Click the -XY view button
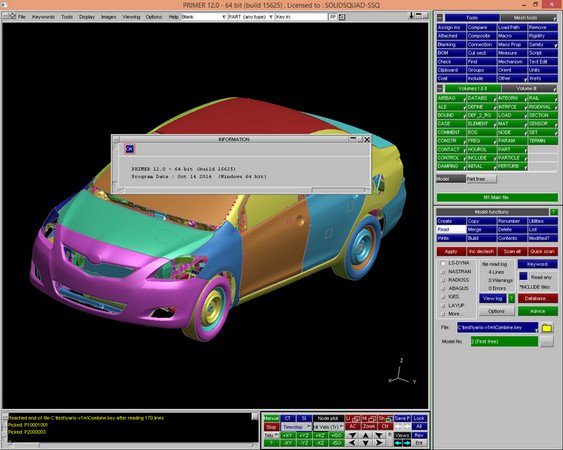563x450 pixels. tap(287, 443)
